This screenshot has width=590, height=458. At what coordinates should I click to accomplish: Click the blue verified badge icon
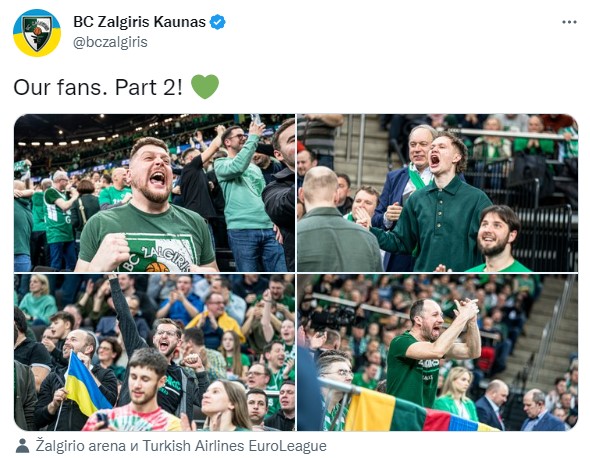point(217,22)
